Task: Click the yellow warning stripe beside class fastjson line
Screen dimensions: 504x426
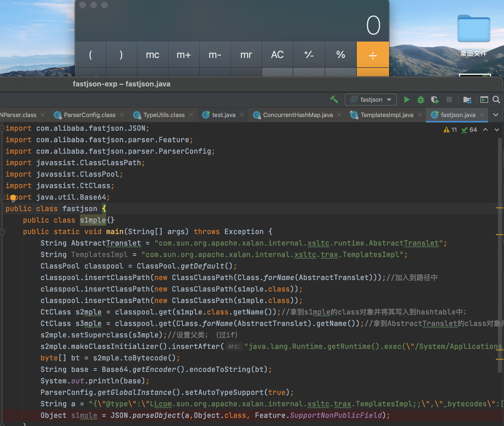Action: (500, 208)
